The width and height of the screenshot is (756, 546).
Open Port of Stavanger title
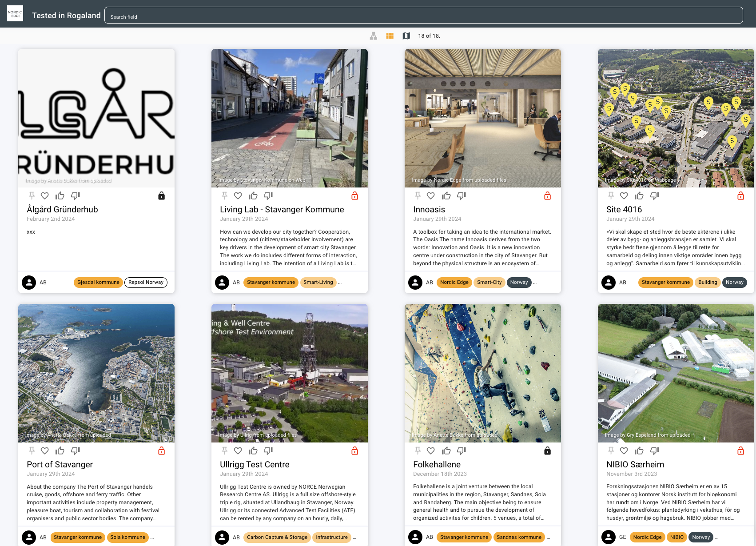(x=60, y=464)
